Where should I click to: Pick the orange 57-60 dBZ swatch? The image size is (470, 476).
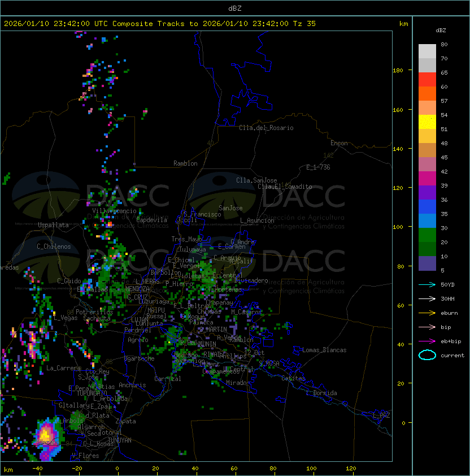[427, 93]
